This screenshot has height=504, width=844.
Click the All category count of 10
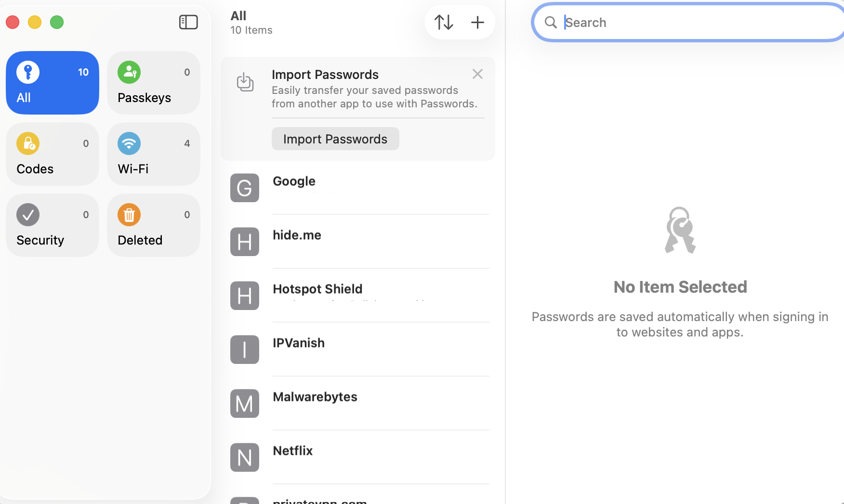pos(83,72)
